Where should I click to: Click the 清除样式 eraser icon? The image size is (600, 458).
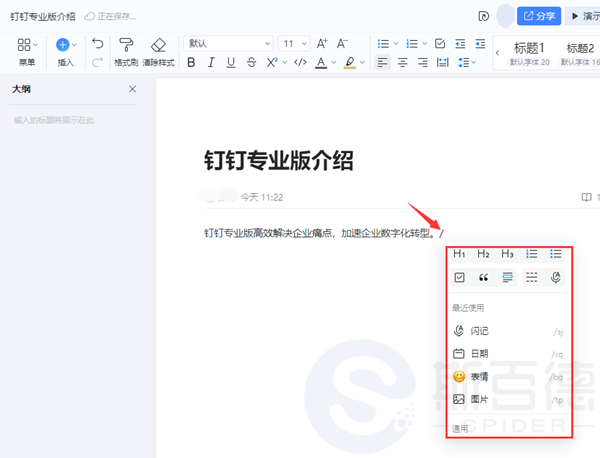(x=158, y=45)
